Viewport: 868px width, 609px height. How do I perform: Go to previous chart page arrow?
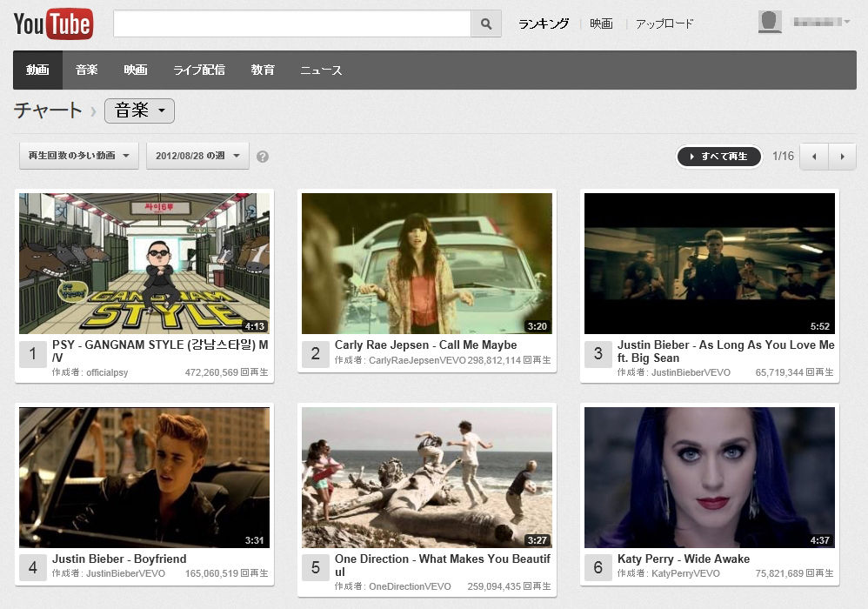(x=814, y=157)
